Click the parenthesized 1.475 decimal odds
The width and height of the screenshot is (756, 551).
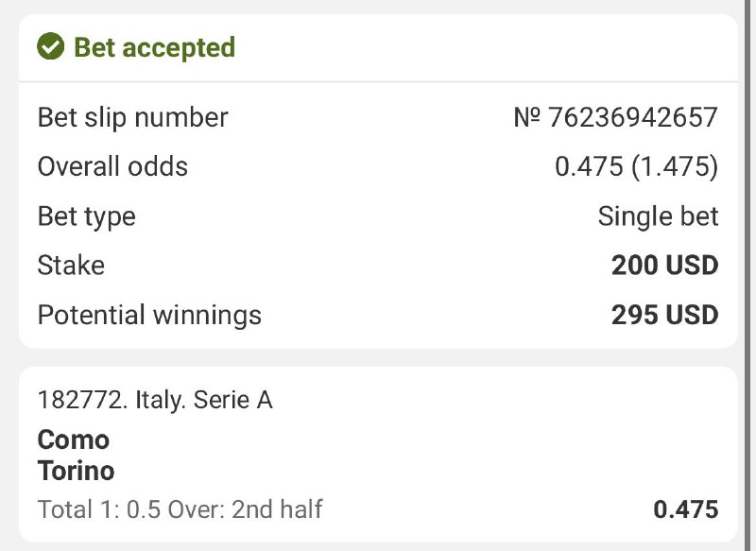coord(675,167)
